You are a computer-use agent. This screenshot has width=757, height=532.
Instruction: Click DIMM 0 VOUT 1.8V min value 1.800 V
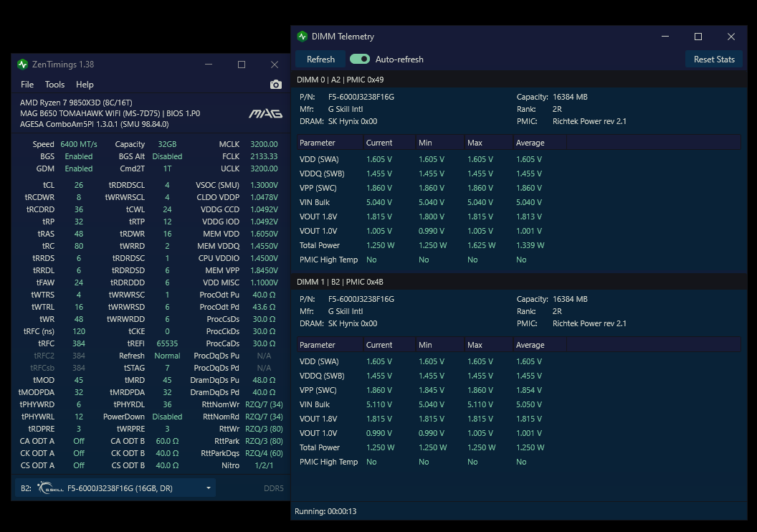coord(432,217)
